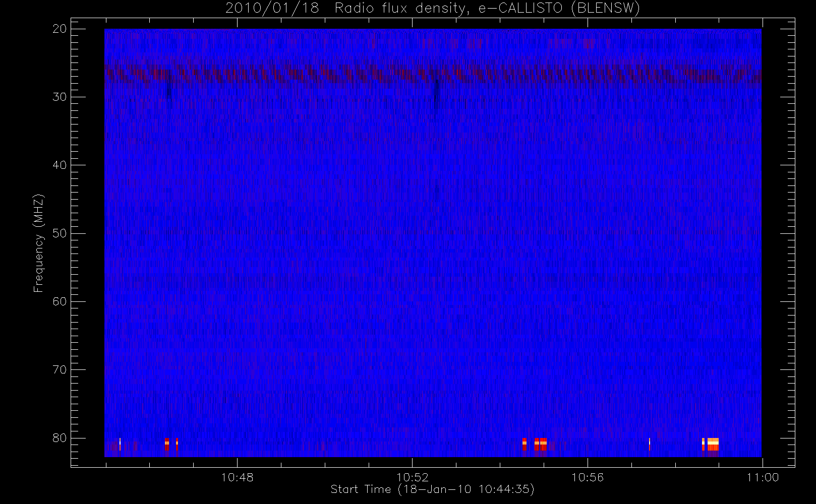Click the 60 MHz frequency tick label
816x504 pixels.
60,301
